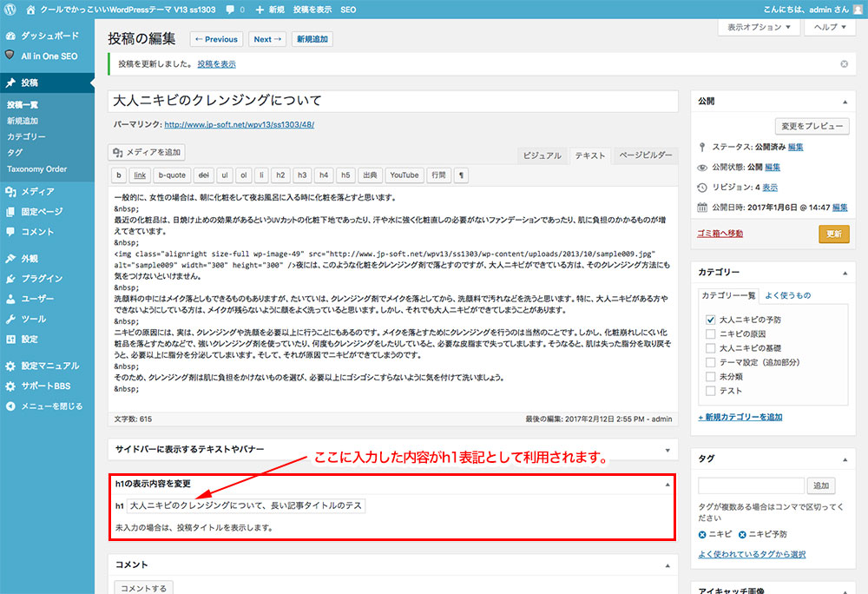
Task: Click the ユーザー person icon
Action: click(x=10, y=299)
